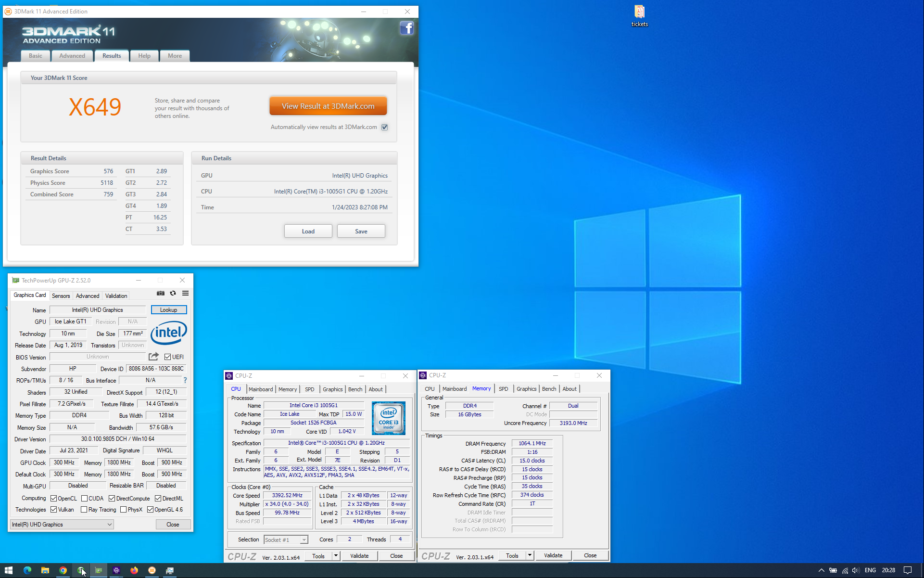
Task: Open the SPD tab in CPU-Z Memory window
Action: (x=503, y=389)
